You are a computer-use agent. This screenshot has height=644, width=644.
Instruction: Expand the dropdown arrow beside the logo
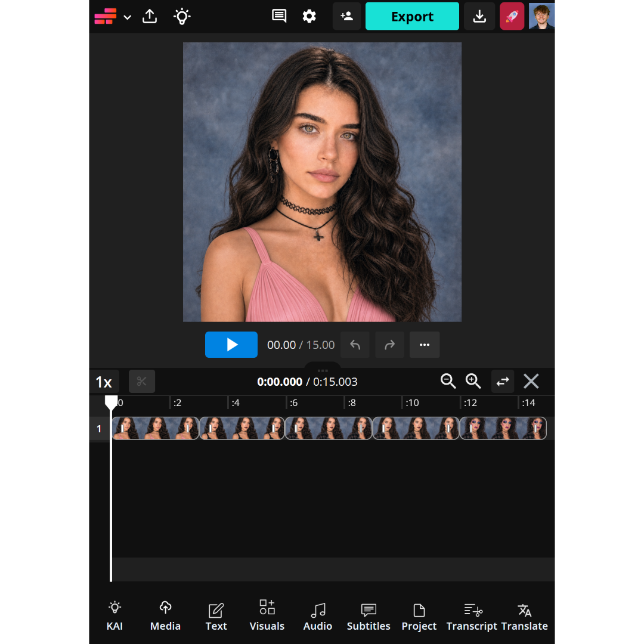[x=128, y=17]
